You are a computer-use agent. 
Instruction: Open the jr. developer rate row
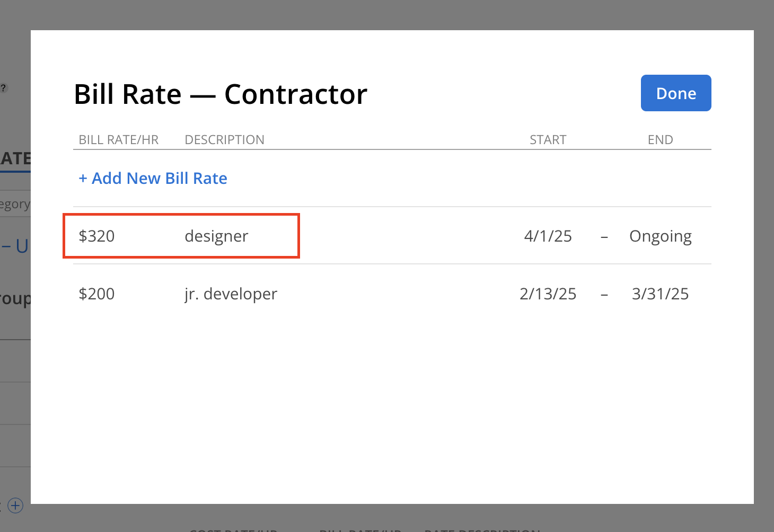pyautogui.click(x=392, y=294)
